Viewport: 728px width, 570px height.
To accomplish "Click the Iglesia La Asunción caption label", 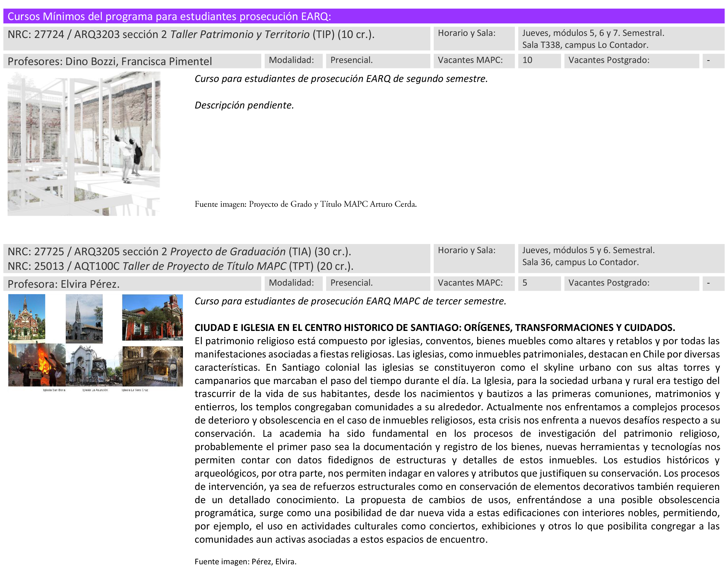I will coord(95,390).
